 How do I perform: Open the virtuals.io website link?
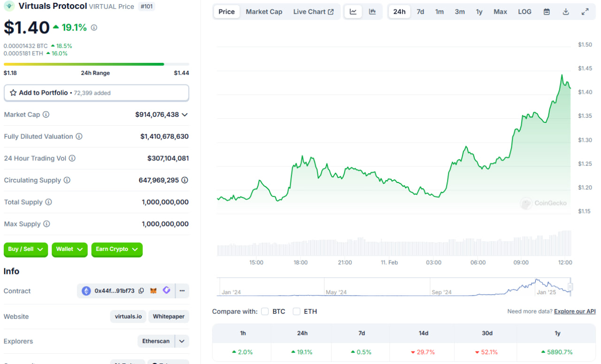[x=128, y=317]
